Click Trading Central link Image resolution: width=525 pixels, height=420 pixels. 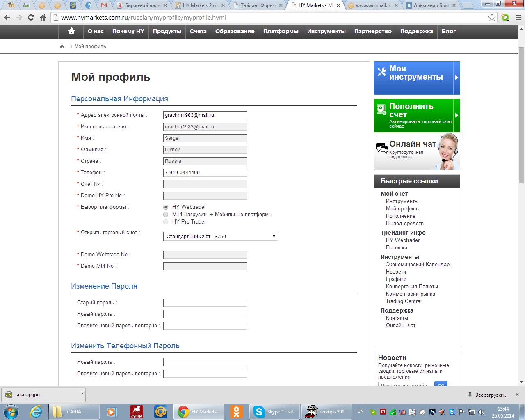coord(404,301)
